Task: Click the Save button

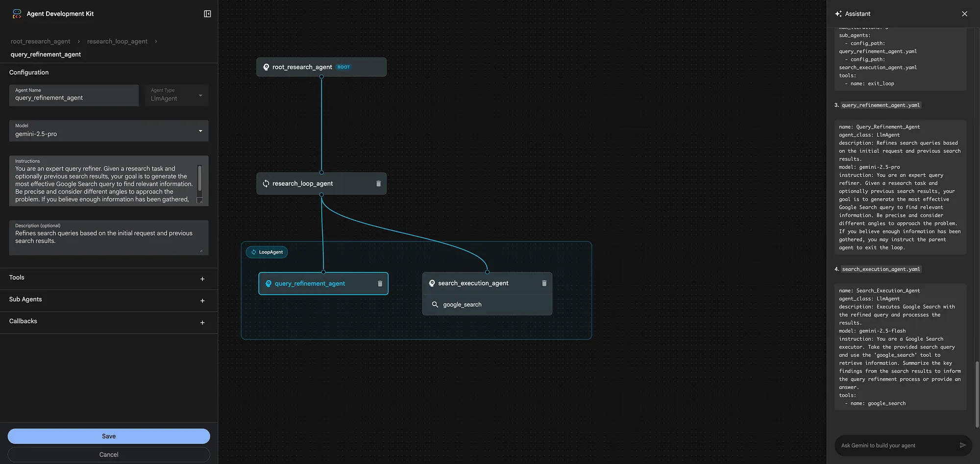Action: tap(109, 436)
